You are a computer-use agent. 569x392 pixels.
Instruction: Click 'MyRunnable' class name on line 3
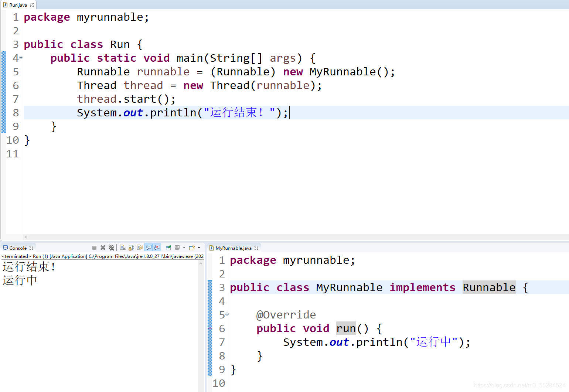coord(349,287)
